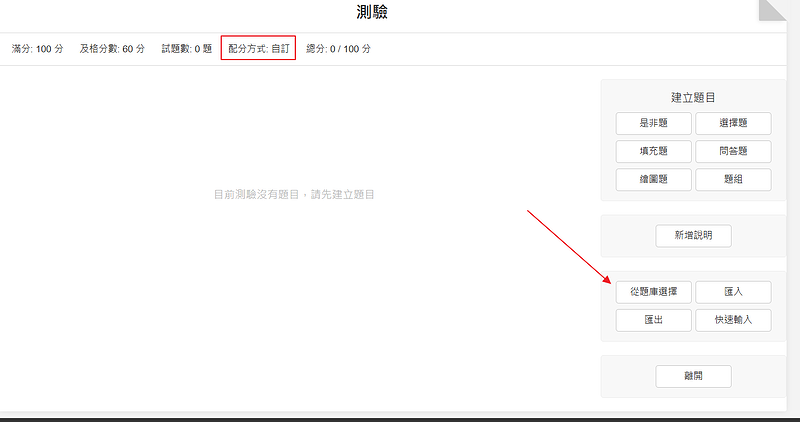This screenshot has height=422, width=800.
Task: Leave the quiz editor via 離開
Action: pos(693,376)
